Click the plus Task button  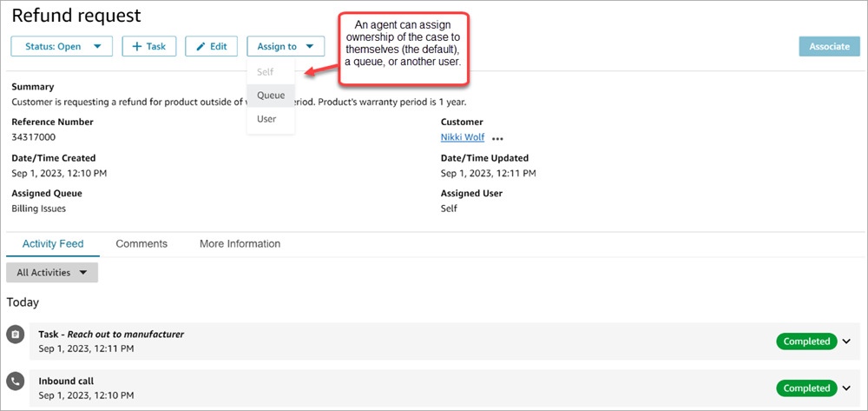pyautogui.click(x=149, y=46)
